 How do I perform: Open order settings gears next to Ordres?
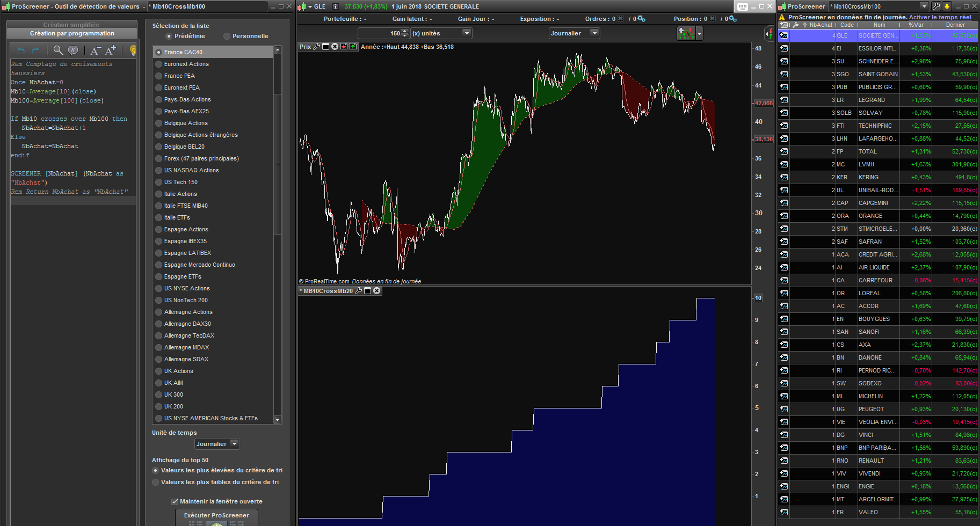click(x=641, y=19)
